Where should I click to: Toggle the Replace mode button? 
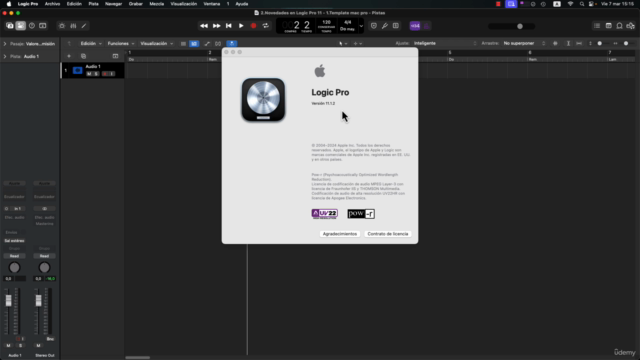click(x=373, y=26)
